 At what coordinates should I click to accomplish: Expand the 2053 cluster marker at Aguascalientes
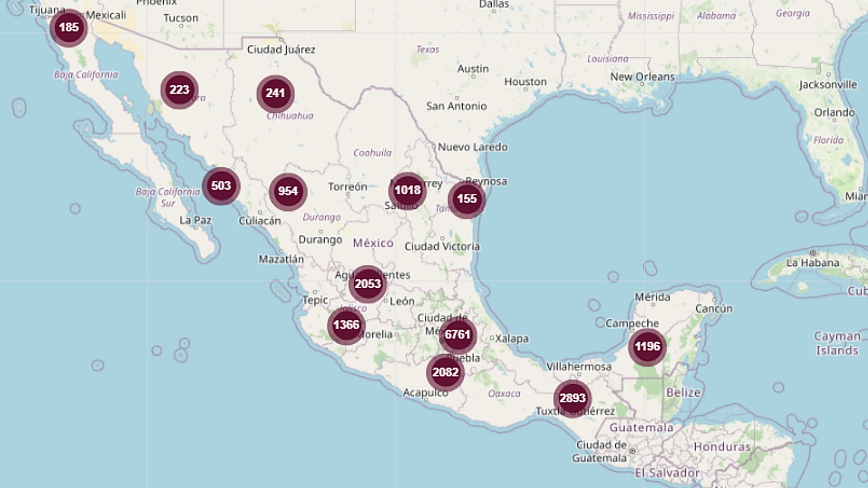367,284
